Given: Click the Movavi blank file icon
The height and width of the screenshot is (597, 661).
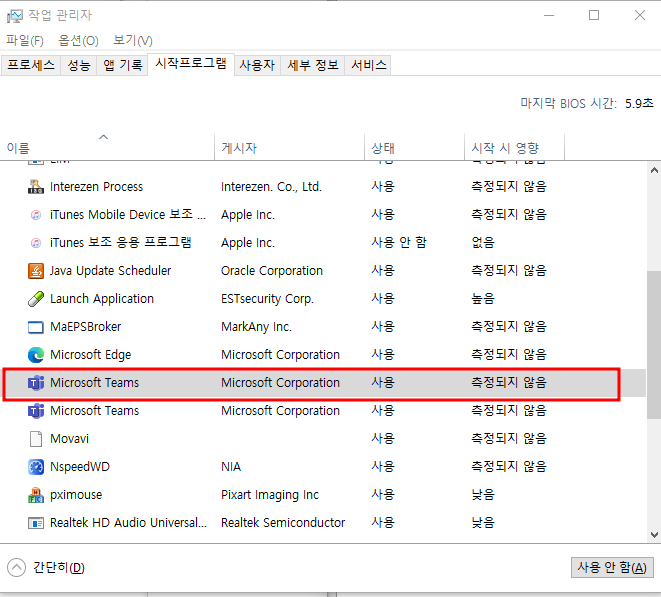Looking at the screenshot, I should [x=36, y=438].
